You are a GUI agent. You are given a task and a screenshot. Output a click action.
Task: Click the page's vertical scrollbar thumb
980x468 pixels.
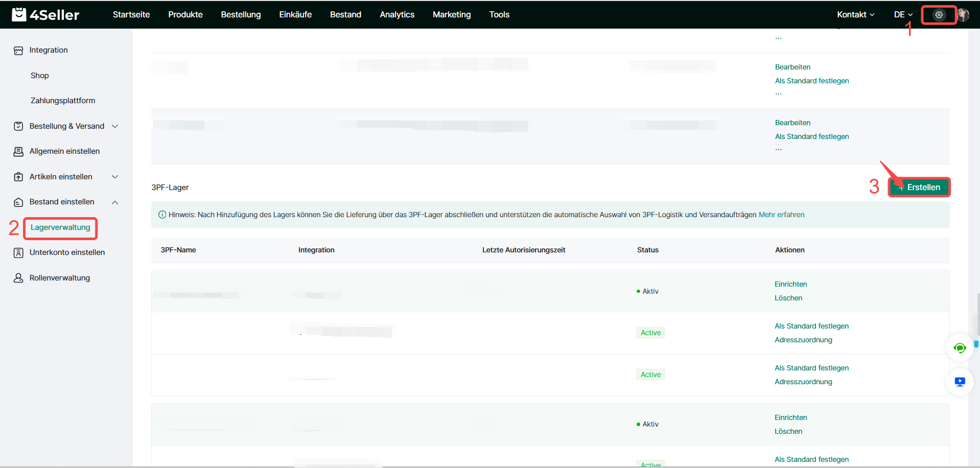tap(978, 314)
